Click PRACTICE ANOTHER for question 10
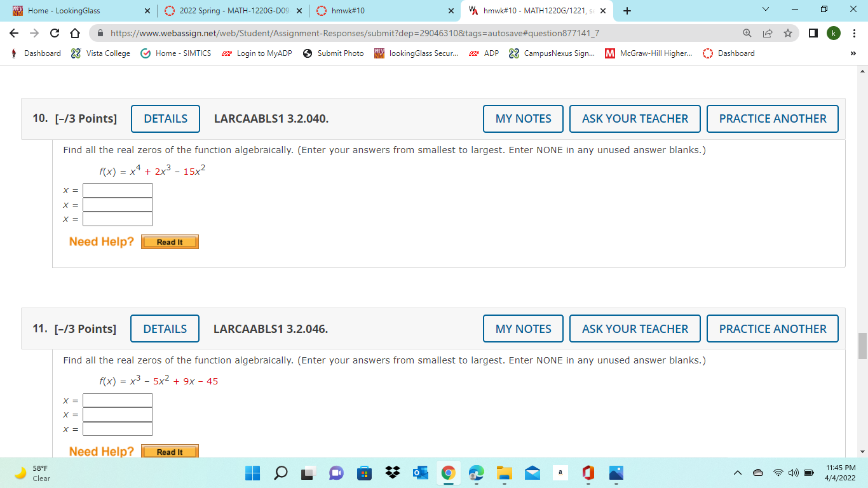This screenshot has width=868, height=488. pos(773,119)
